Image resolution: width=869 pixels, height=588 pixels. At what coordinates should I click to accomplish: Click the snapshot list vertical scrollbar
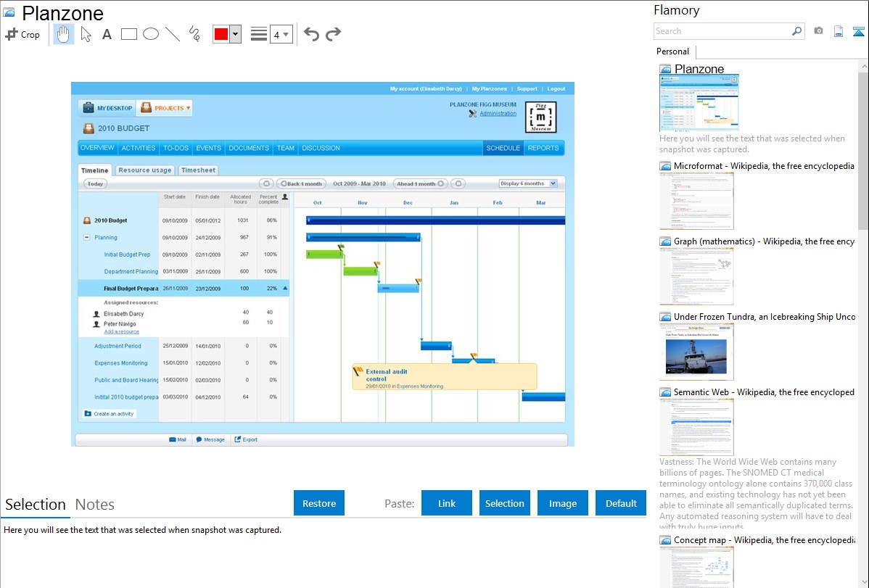(x=863, y=149)
